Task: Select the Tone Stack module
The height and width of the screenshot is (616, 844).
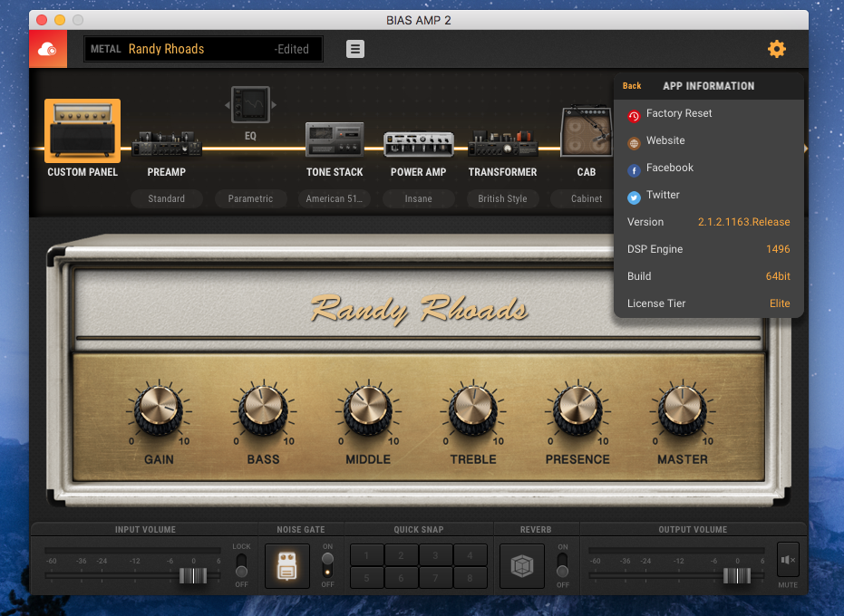Action: 334,140
